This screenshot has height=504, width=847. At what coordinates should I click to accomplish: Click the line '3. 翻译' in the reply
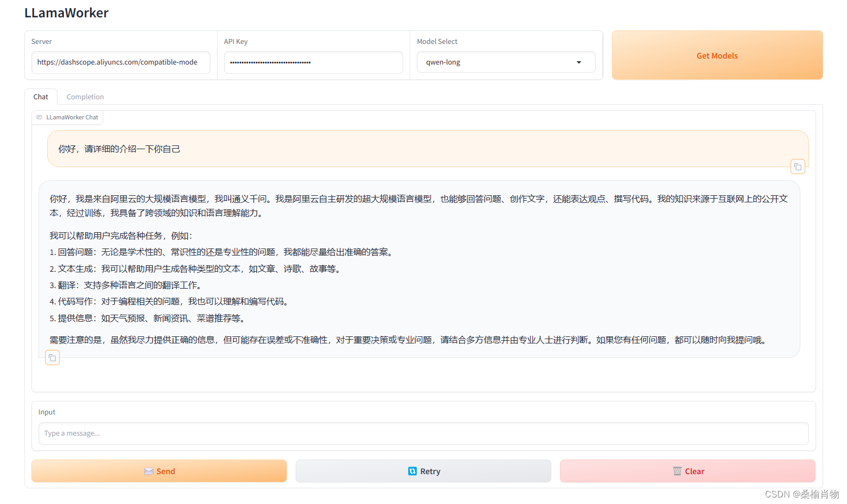coord(126,285)
